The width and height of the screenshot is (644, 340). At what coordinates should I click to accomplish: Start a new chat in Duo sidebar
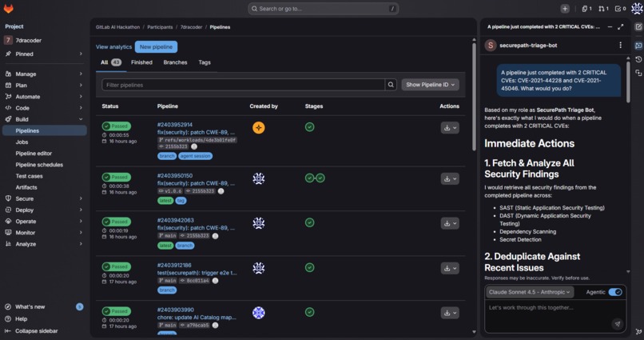638,26
